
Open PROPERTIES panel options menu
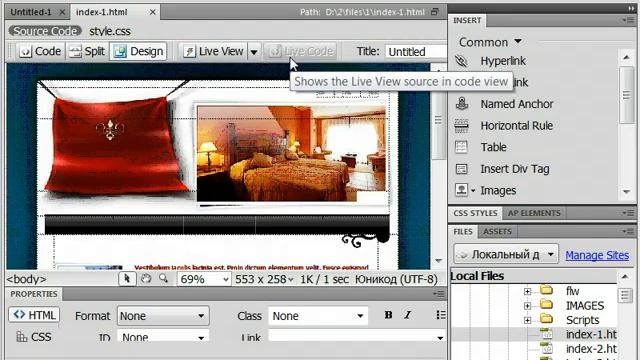coord(438,294)
